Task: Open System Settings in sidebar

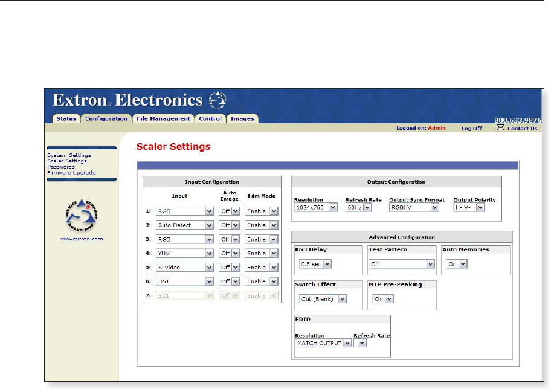Action: pyautogui.click(x=69, y=155)
